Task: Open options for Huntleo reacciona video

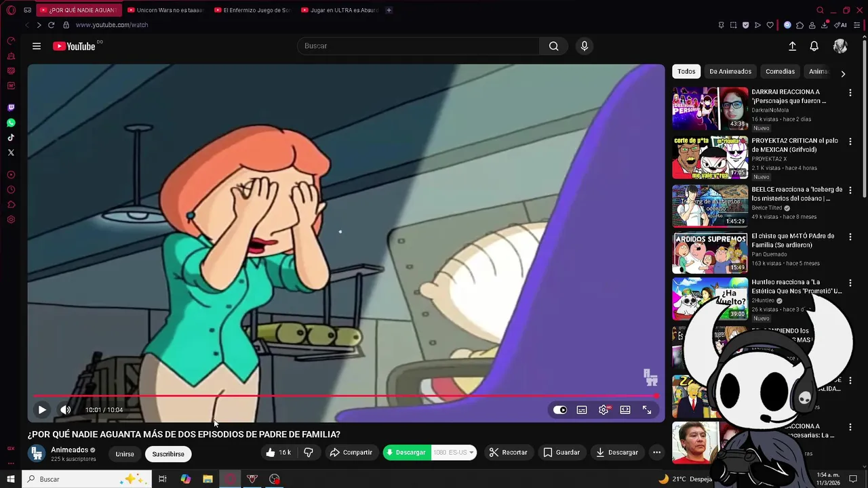Action: (x=850, y=283)
